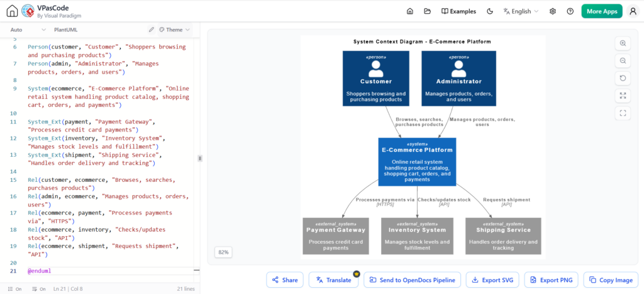
Task: Open the English language dropdown
Action: point(521,11)
